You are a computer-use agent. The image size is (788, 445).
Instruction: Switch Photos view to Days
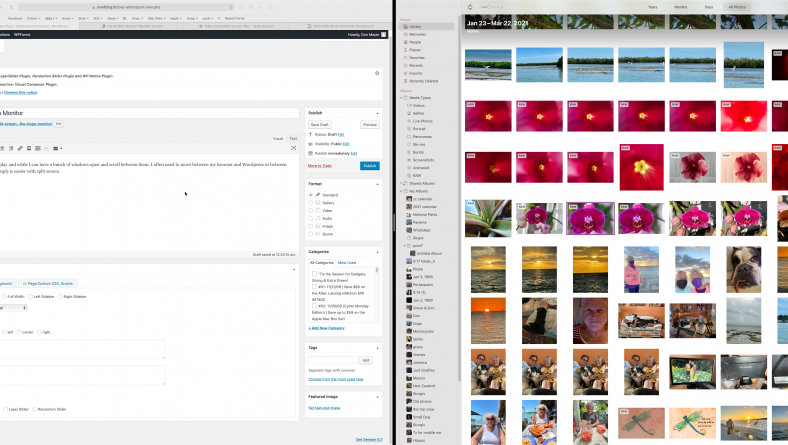click(x=709, y=7)
